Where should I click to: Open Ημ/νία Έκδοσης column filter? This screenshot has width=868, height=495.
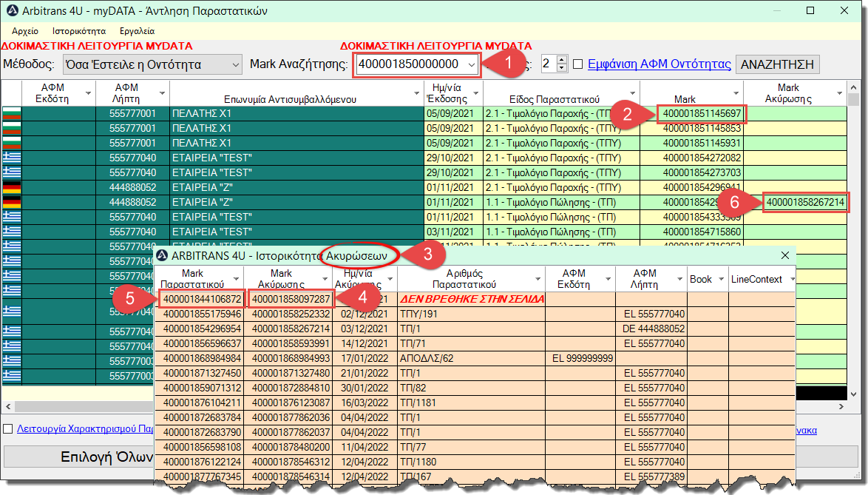pos(476,93)
